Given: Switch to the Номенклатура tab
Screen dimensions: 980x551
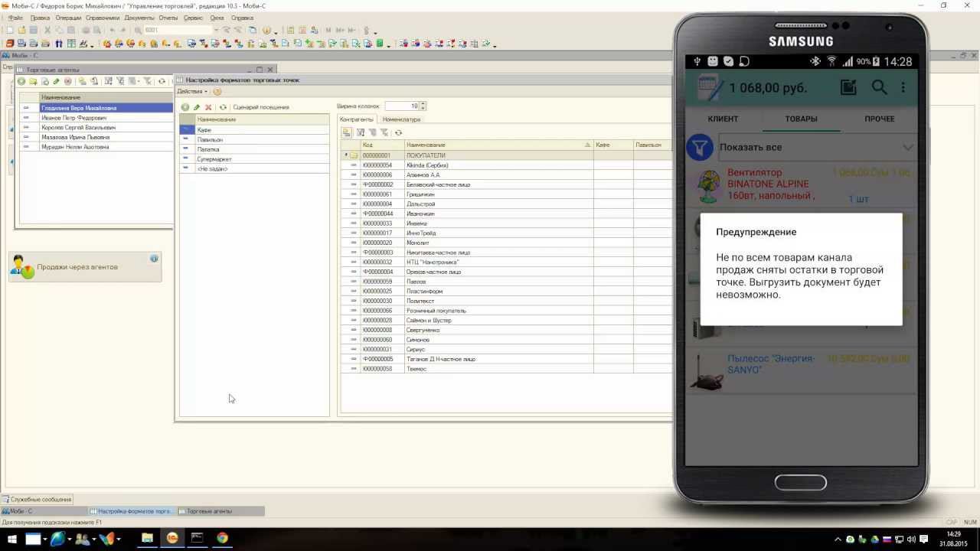Looking at the screenshot, I should click(402, 119).
